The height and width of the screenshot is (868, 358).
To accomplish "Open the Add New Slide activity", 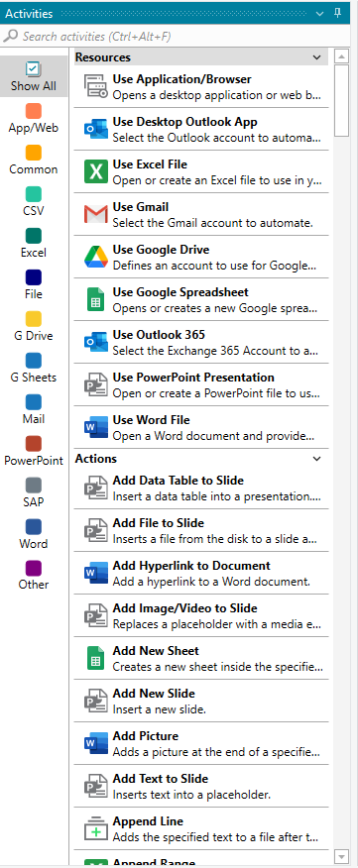I will tap(201, 701).
